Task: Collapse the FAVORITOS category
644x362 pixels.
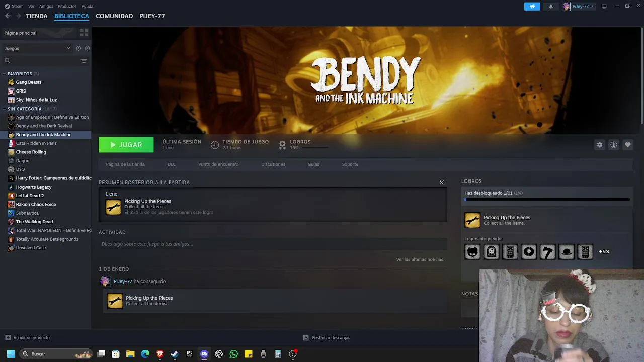Action: (x=5, y=74)
